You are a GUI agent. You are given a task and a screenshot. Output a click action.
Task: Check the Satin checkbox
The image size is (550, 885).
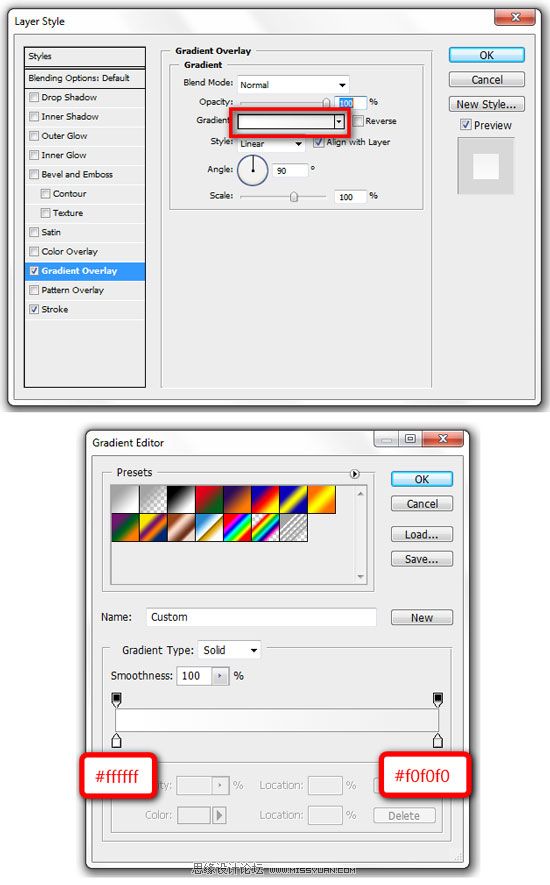pyautogui.click(x=34, y=232)
